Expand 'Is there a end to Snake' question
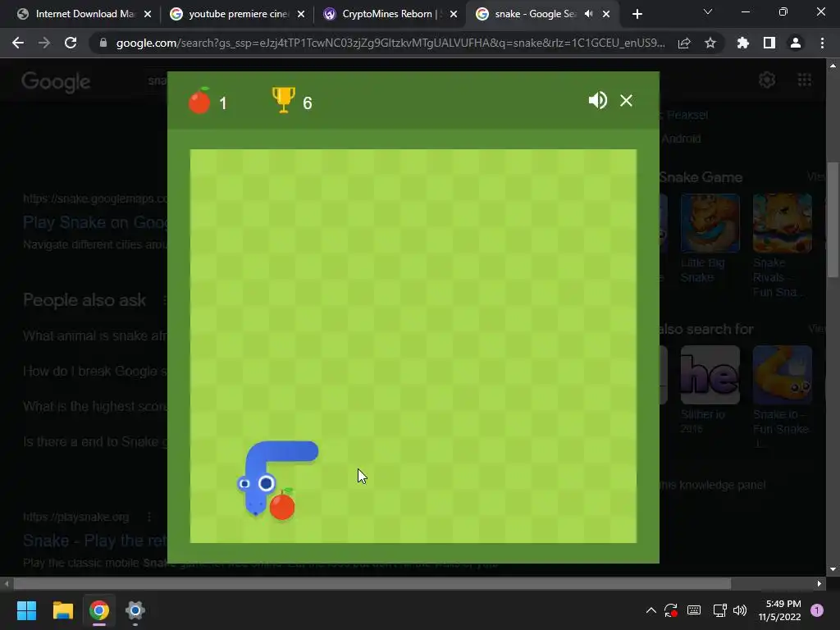840x630 pixels. [95, 442]
